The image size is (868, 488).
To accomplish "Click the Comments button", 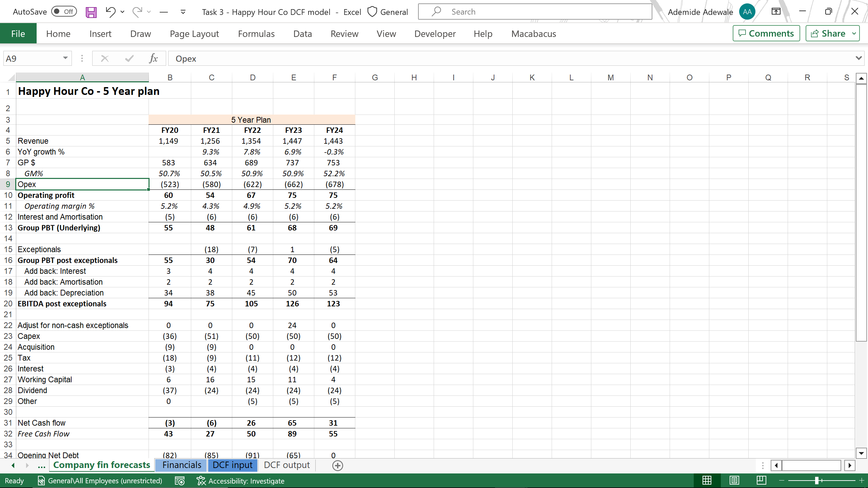I will point(766,34).
